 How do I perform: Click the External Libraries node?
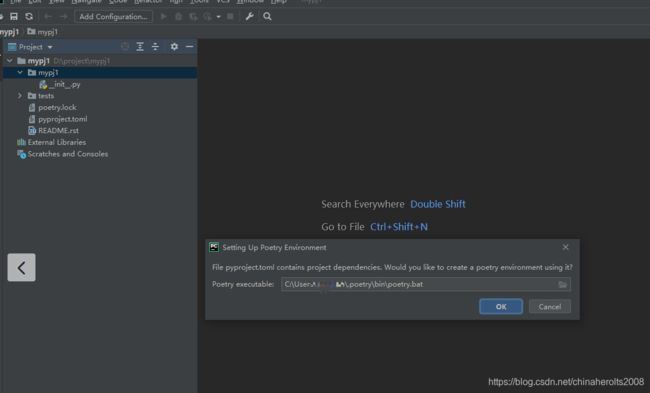coord(51,142)
